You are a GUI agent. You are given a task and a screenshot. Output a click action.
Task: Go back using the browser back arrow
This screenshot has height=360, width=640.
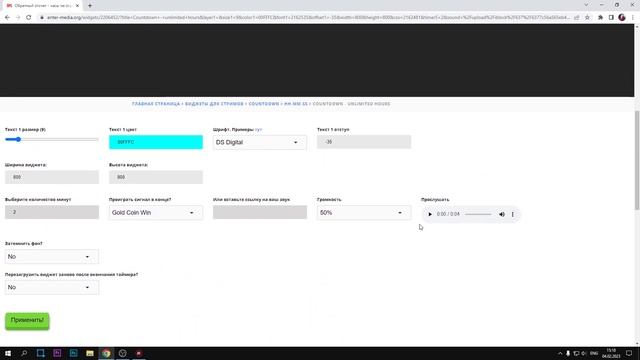[x=7, y=18]
